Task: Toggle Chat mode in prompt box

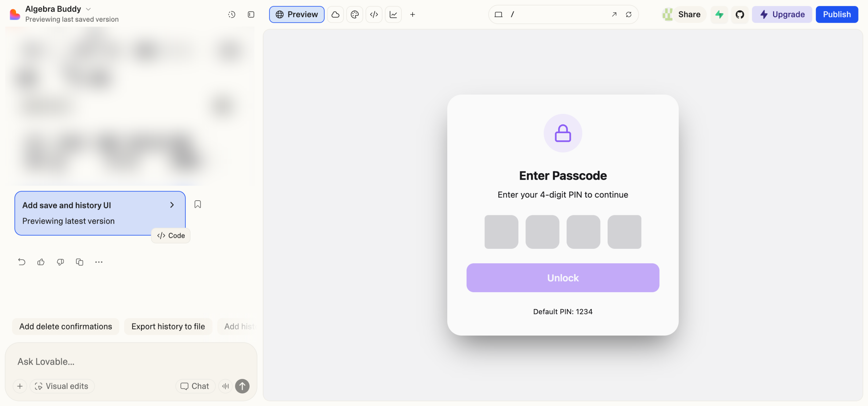Action: click(x=195, y=386)
